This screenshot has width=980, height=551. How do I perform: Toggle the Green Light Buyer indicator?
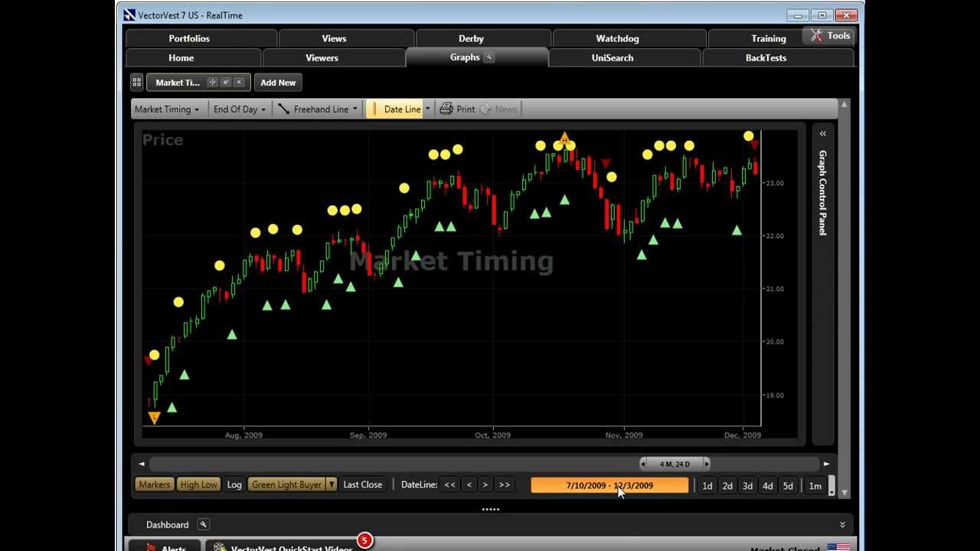(x=287, y=484)
